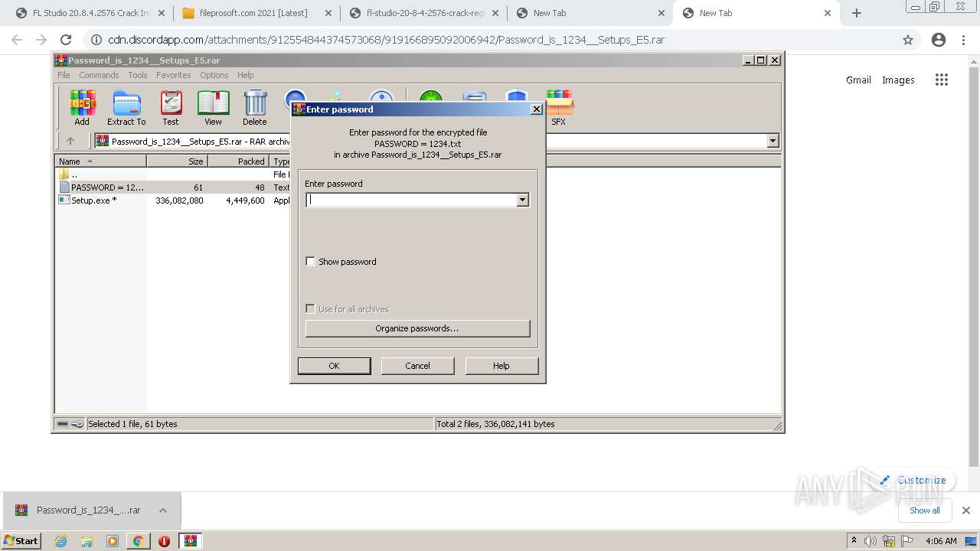Viewport: 980px width, 551px height.
Task: Click the Add toolbar icon in WinRAR
Action: [82, 107]
